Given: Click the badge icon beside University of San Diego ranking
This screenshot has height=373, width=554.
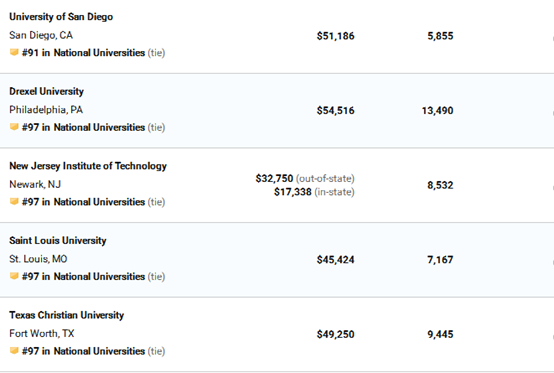Looking at the screenshot, I should [14, 52].
